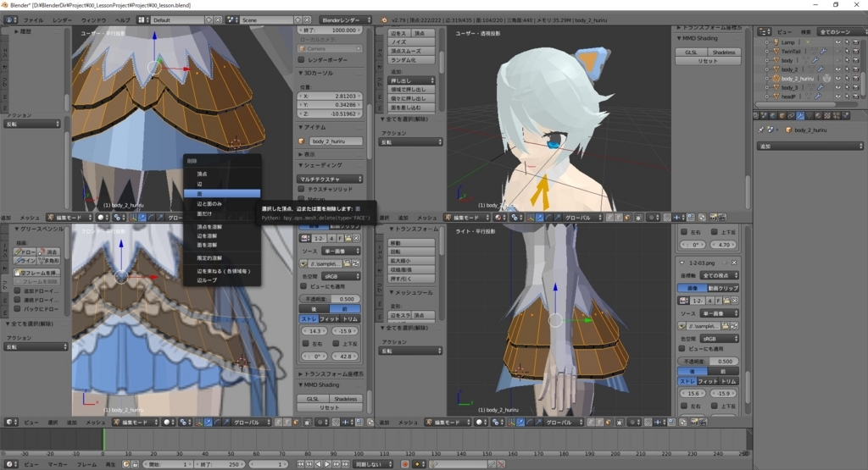Click the Blender logo icon in info header

[x=384, y=20]
